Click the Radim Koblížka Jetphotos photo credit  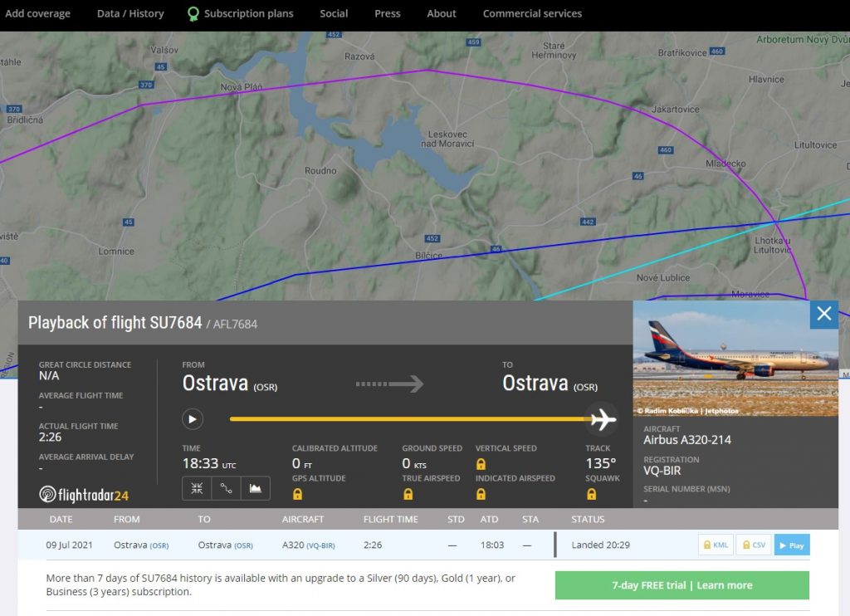coord(687,411)
